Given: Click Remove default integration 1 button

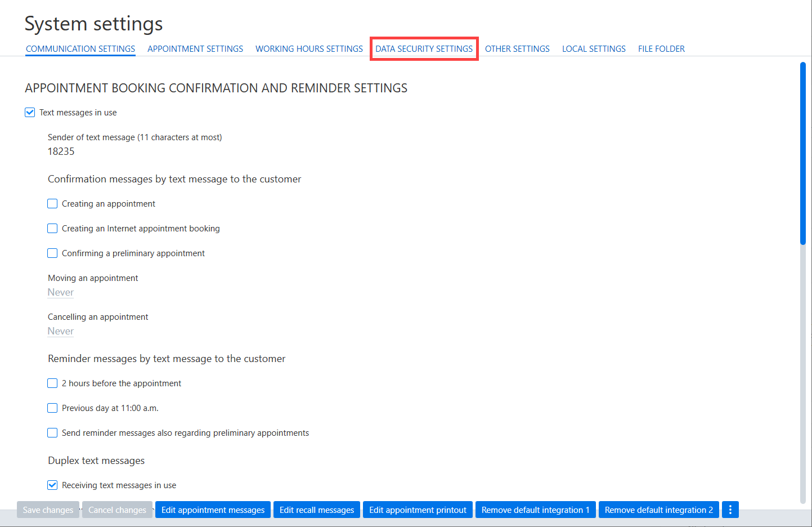Looking at the screenshot, I should click(x=536, y=510).
